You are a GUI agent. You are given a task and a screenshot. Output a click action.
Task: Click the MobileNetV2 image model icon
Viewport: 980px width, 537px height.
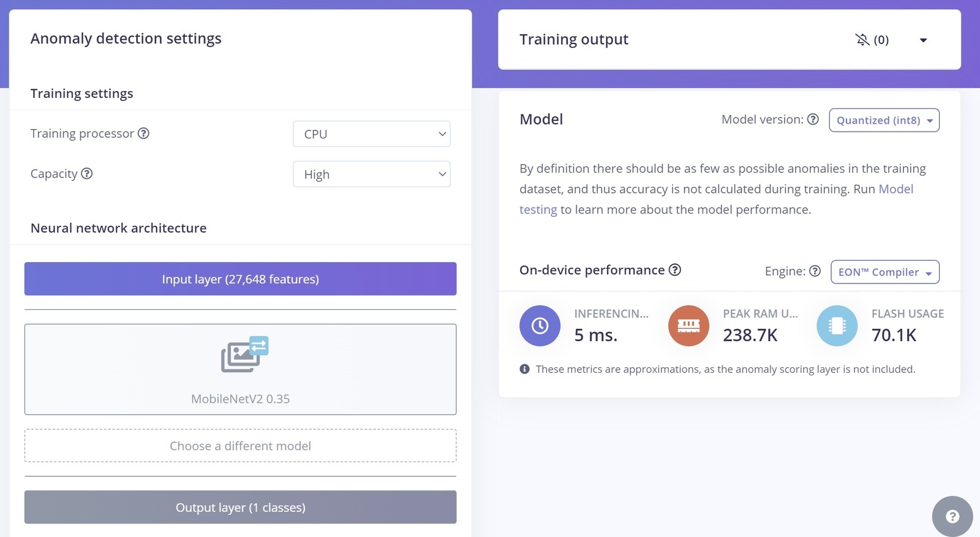coord(245,355)
